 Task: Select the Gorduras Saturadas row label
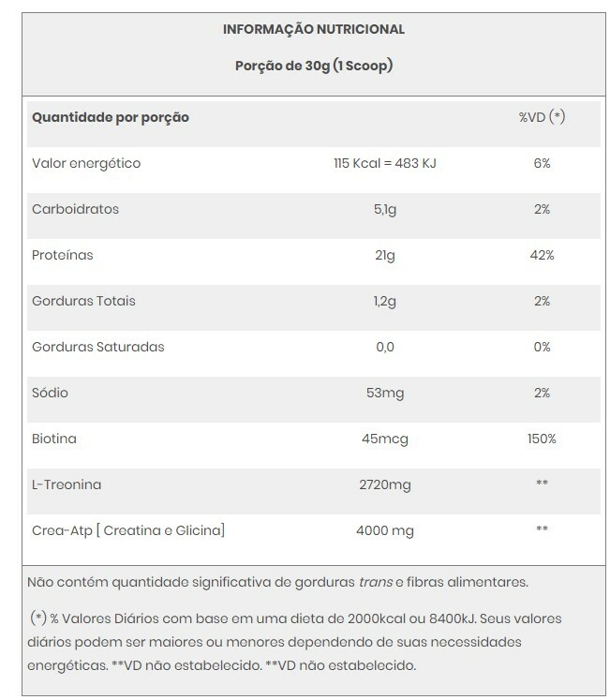point(98,347)
